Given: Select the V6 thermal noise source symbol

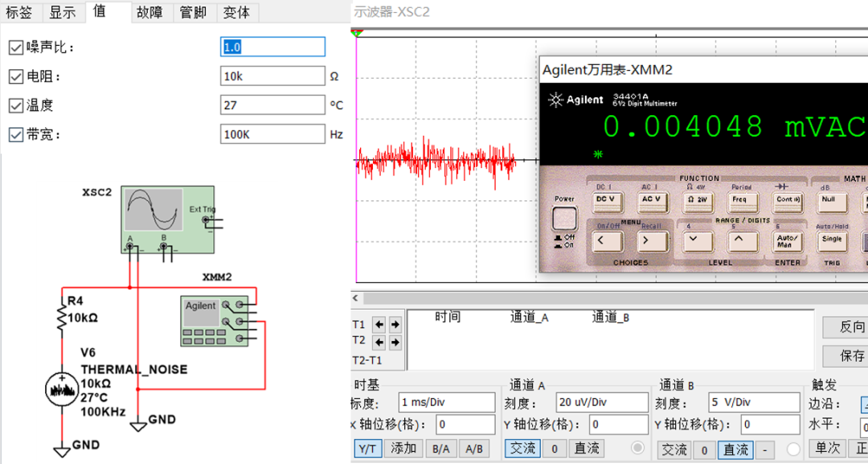Looking at the screenshot, I should tap(63, 390).
